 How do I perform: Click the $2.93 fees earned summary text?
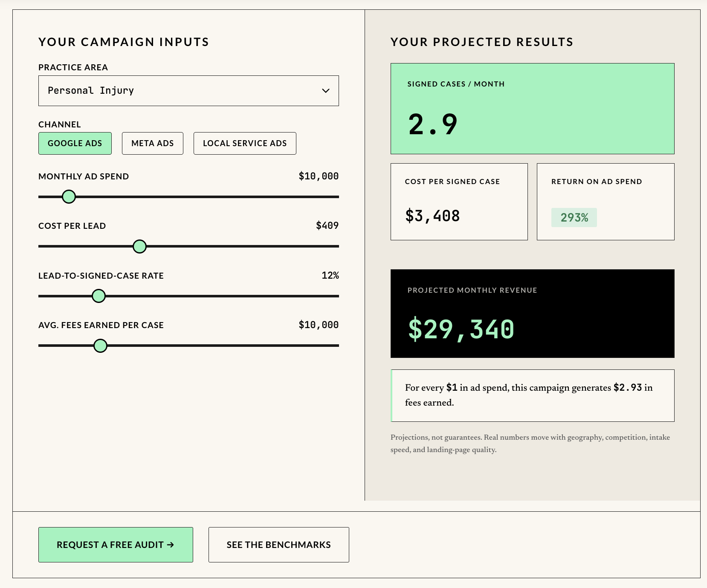(628, 388)
